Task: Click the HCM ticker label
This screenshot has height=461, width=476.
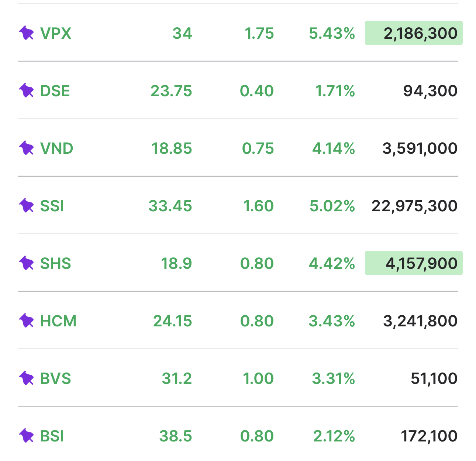Action: coord(58,321)
